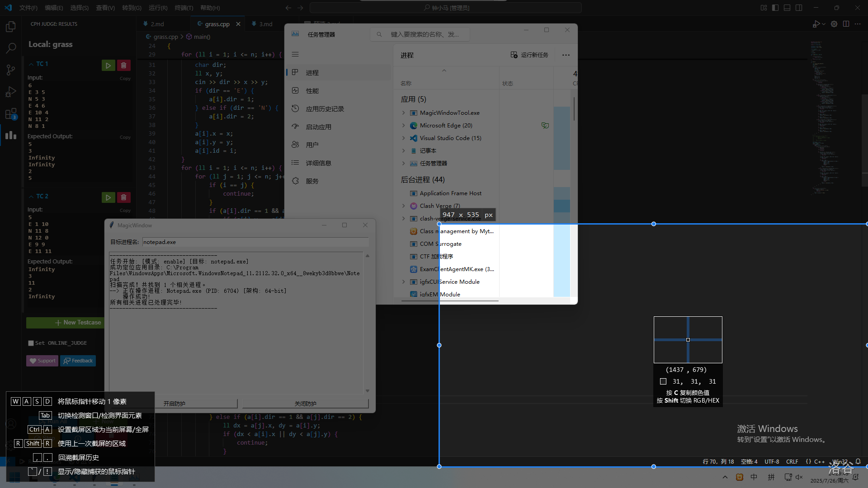
Task: Collapse the TC 2 test case
Action: tap(31, 197)
